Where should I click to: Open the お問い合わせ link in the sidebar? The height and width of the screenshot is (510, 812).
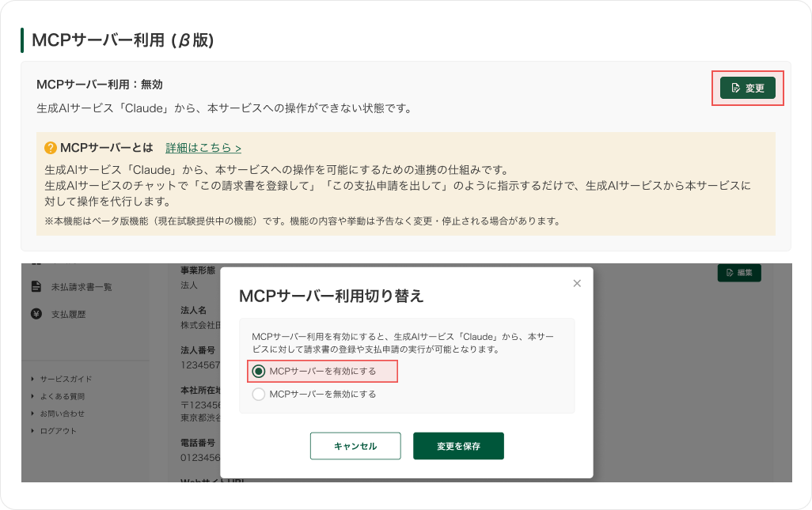click(63, 414)
